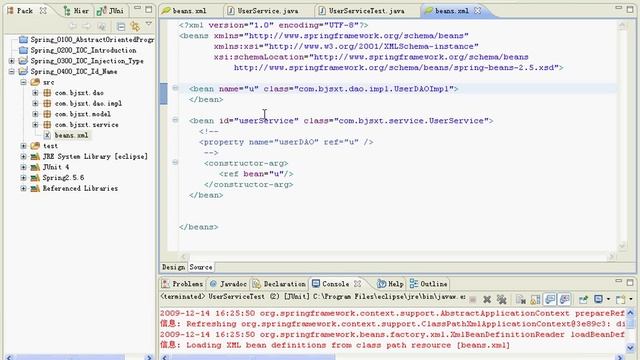
Task: Open the Help view tab
Action: click(391, 284)
